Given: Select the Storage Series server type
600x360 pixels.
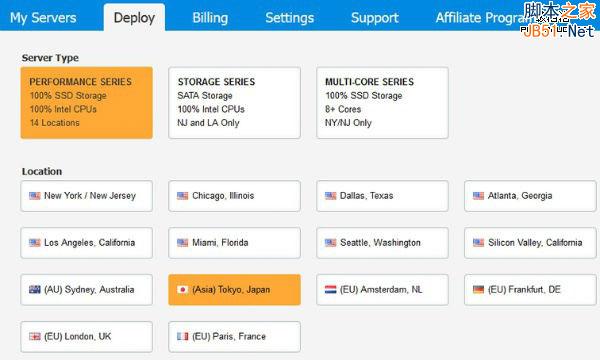Looking at the screenshot, I should 235,103.
